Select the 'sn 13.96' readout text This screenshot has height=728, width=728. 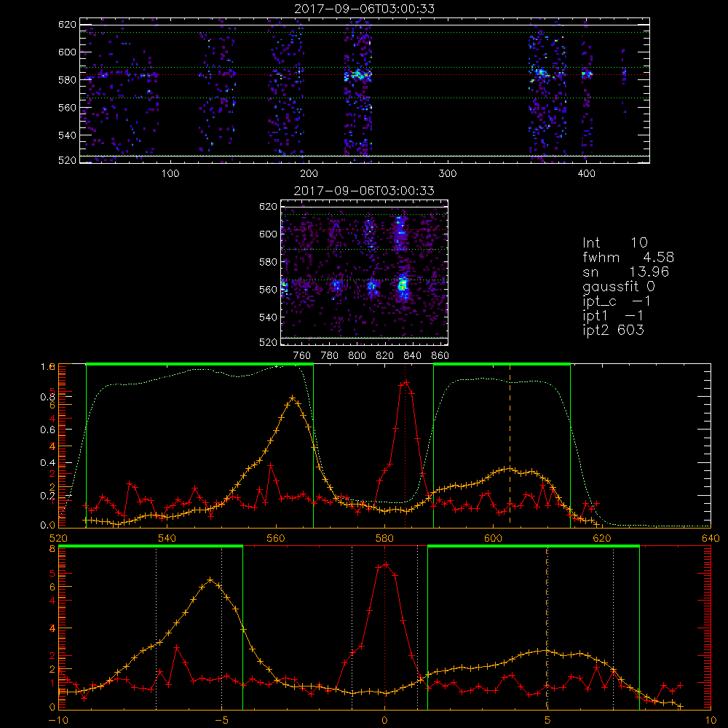pyautogui.click(x=626, y=272)
